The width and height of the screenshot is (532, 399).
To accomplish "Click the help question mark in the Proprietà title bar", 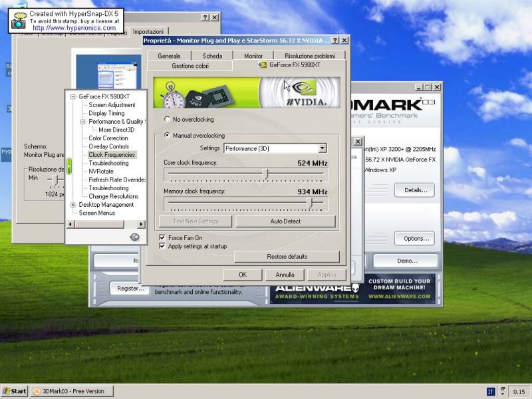I will (x=335, y=41).
